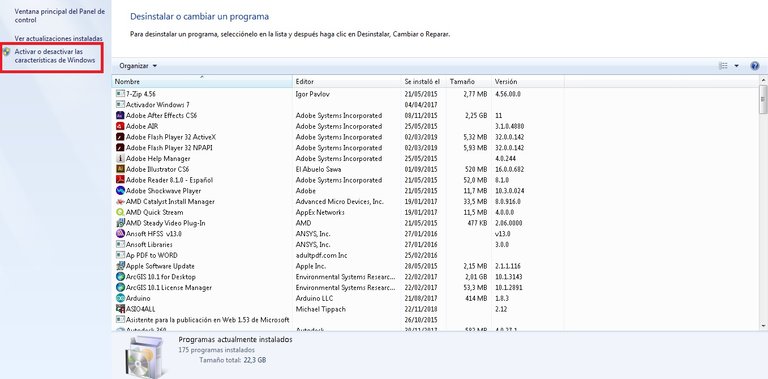The height and width of the screenshot is (379, 768).
Task: Click the change view icon in toolbar
Action: point(723,66)
